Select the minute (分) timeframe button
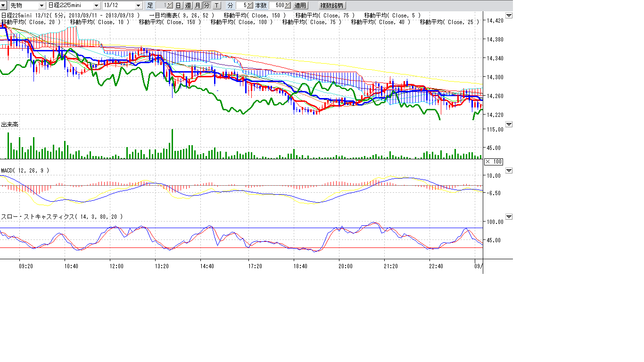This screenshot has width=644, height=362. 206,6
